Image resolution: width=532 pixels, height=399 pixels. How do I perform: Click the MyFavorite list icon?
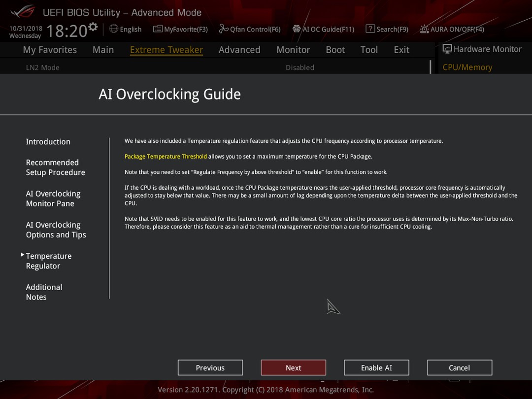[x=158, y=29]
